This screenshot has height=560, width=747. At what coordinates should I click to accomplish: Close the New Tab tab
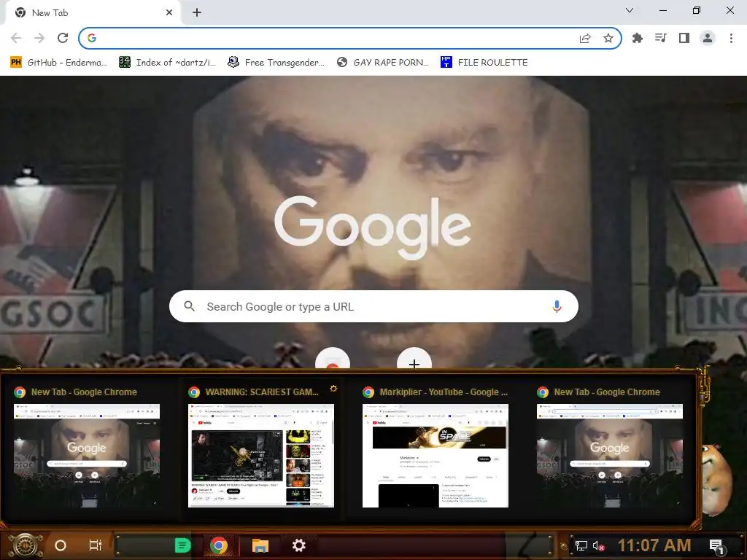point(169,13)
